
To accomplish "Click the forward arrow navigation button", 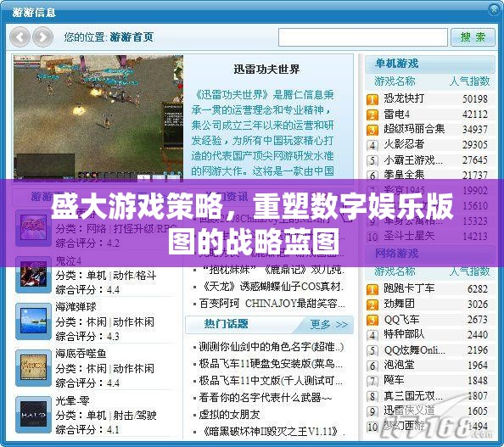I will [x=42, y=37].
